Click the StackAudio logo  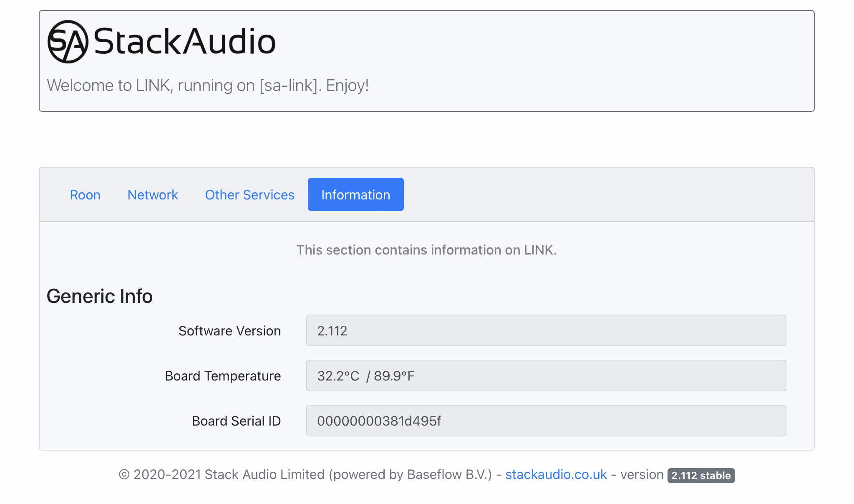coord(161,42)
